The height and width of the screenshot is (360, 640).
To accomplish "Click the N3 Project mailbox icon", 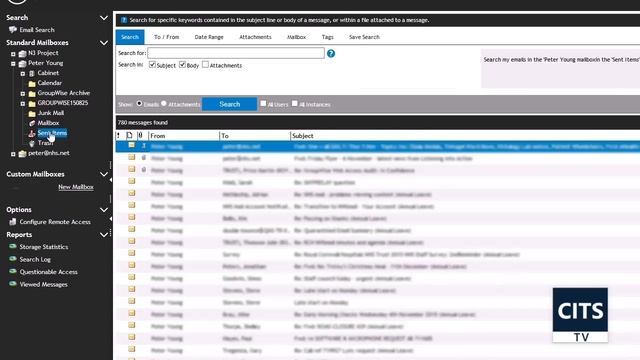I will (22, 53).
